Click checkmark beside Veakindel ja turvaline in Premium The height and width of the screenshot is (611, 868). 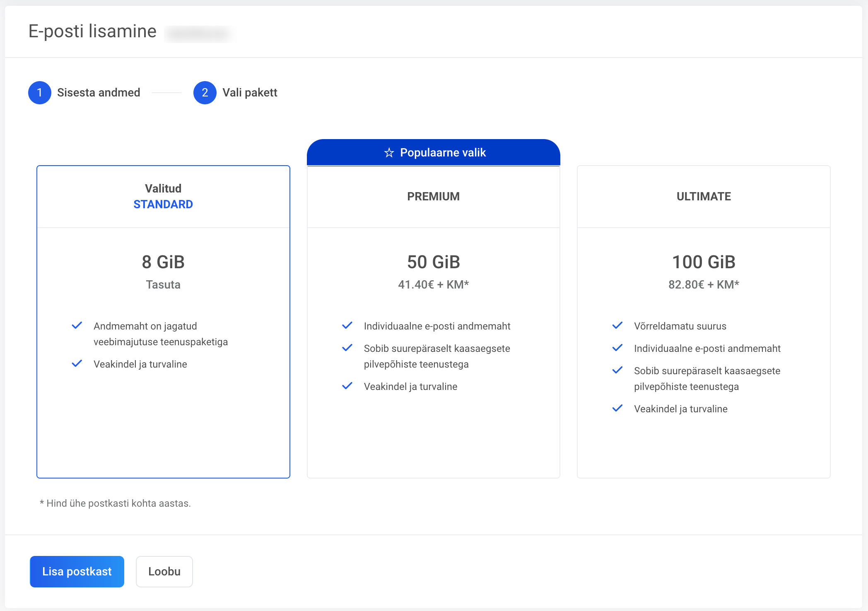[347, 386]
